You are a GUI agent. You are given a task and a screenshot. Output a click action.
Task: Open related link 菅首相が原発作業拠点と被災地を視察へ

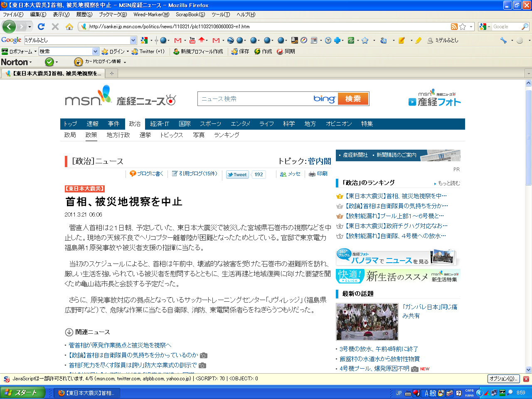[120, 345]
